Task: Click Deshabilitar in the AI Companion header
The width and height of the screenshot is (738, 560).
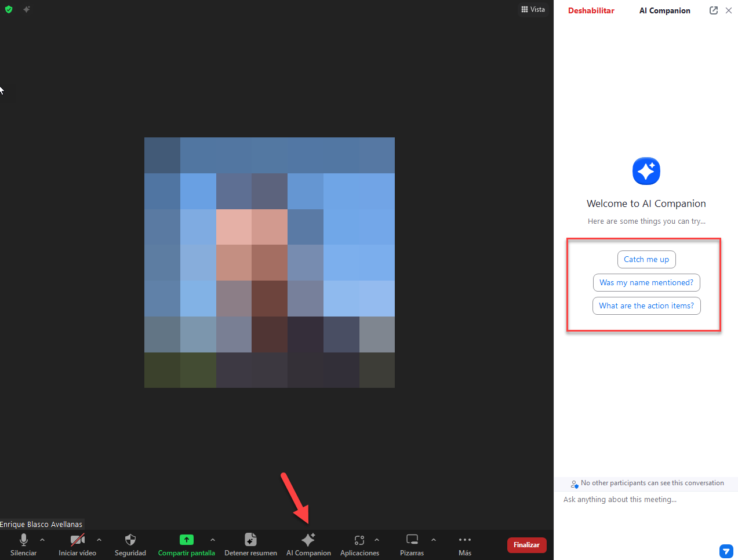Action: (591, 10)
